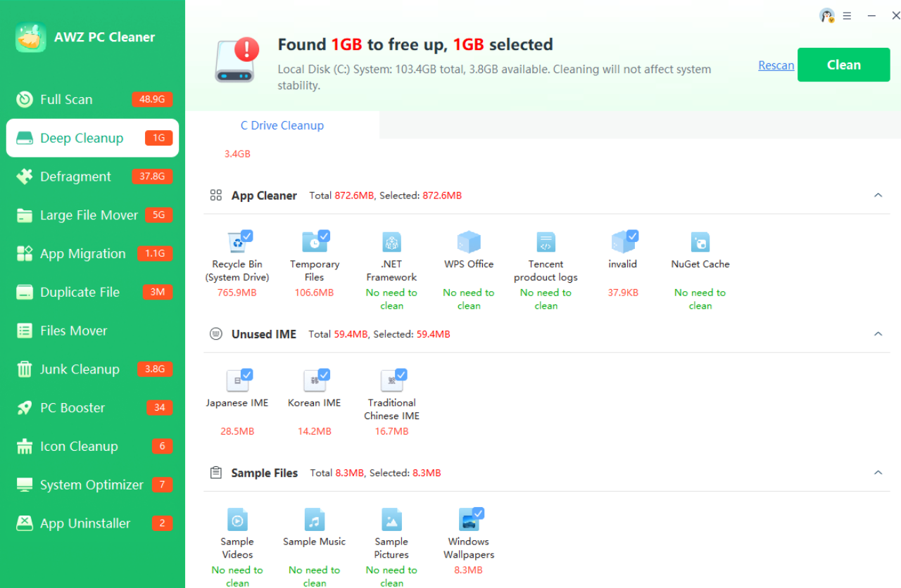Click the Sample Music file icon
Screen dimensions: 901x588
tap(315, 520)
